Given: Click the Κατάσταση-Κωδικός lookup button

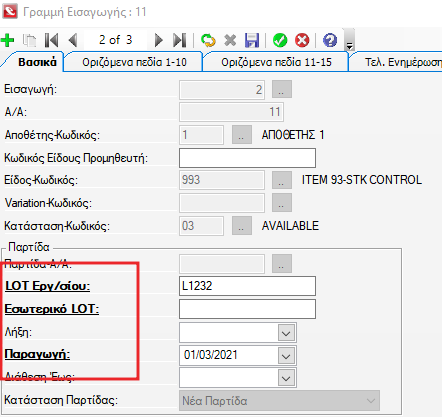Looking at the screenshot, I should (x=242, y=226).
